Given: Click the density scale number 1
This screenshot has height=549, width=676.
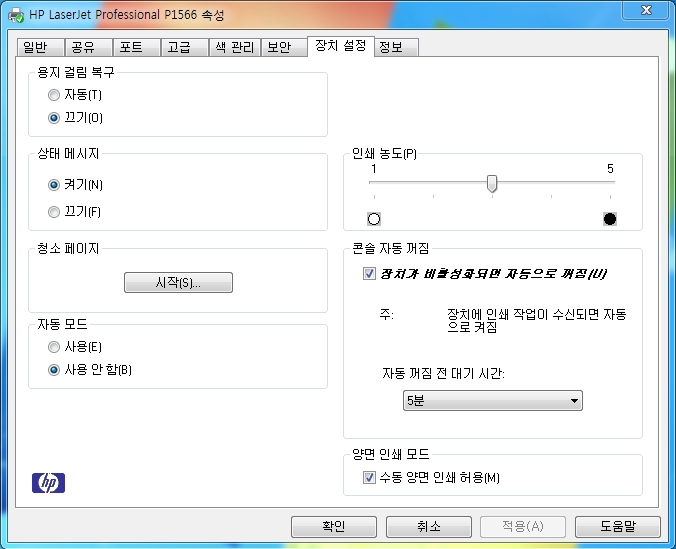Looking at the screenshot, I should tap(374, 169).
